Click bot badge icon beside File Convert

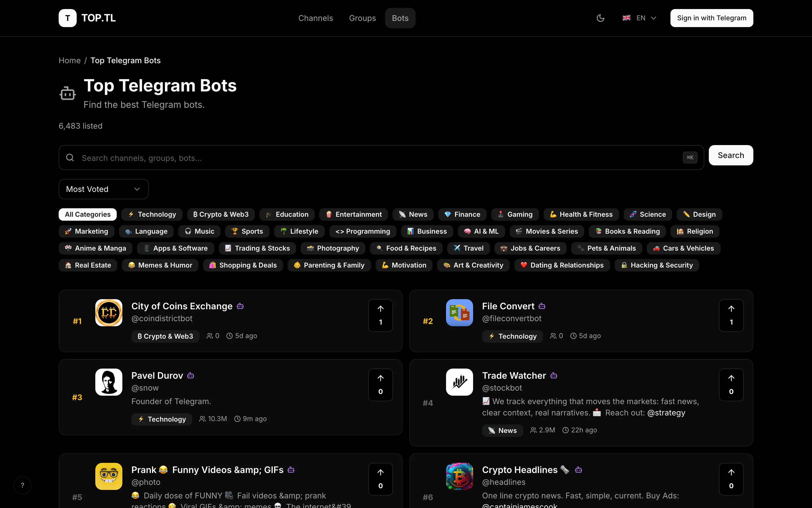[542, 306]
